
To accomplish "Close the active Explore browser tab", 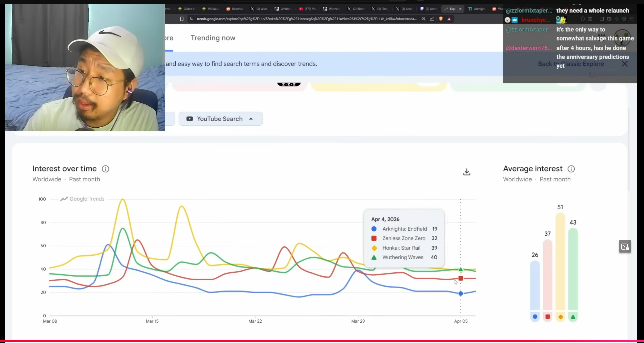I will pos(460,9).
